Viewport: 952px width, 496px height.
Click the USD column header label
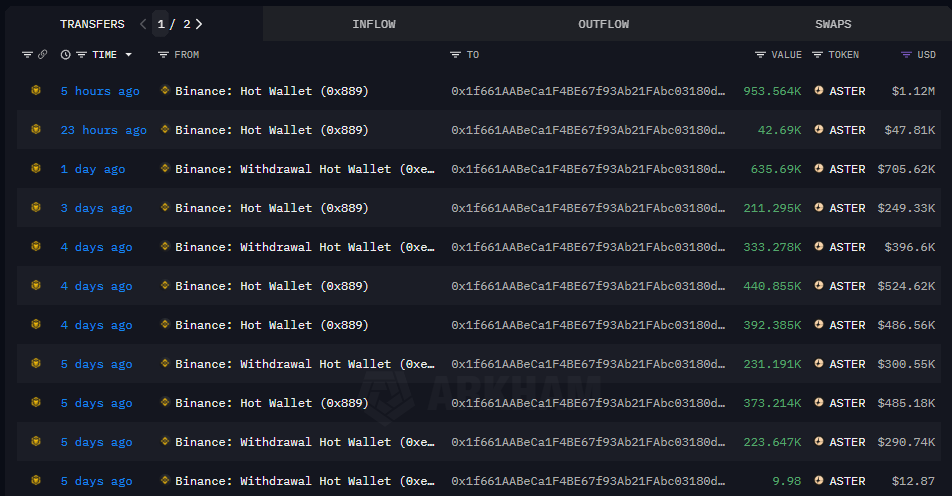pos(926,55)
